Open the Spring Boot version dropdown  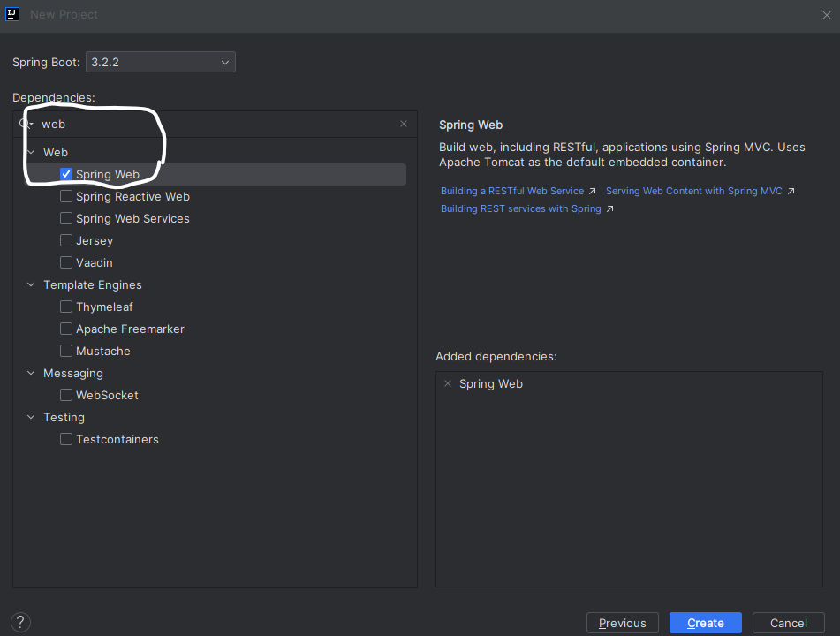pos(161,62)
